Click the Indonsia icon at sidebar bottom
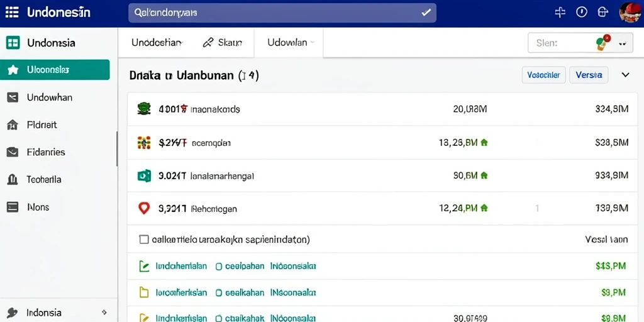This screenshot has width=644, height=322. pos(13,313)
